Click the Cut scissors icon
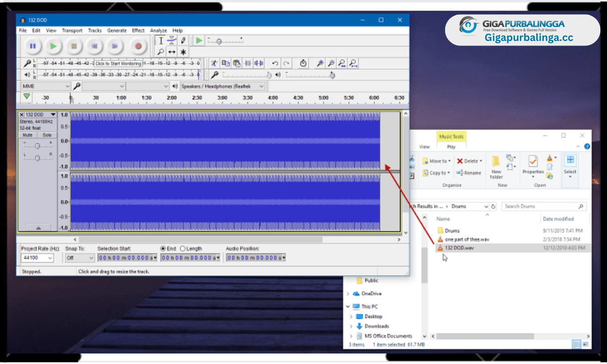This screenshot has width=607, height=364. coord(214,63)
